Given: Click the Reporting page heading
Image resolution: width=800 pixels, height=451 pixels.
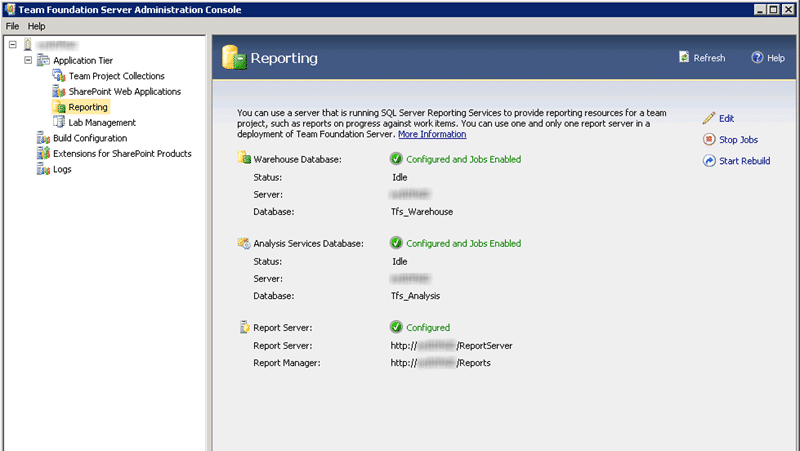Looking at the screenshot, I should (x=284, y=58).
